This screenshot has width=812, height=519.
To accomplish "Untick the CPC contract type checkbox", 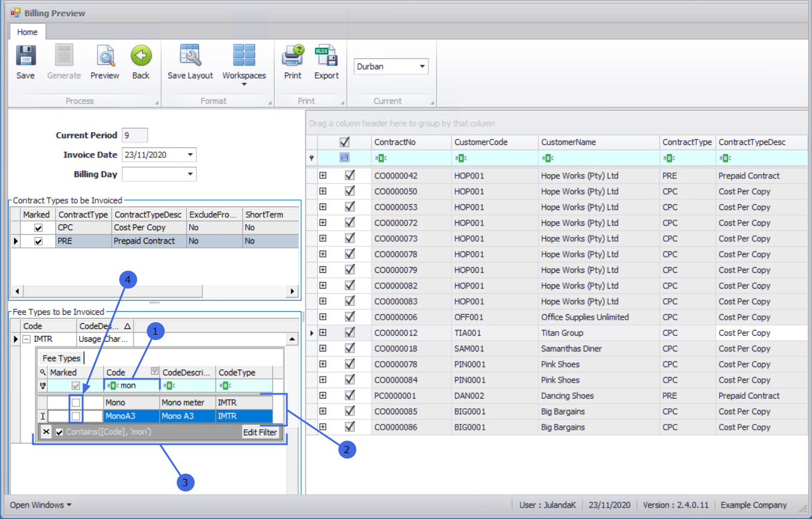I will (38, 228).
